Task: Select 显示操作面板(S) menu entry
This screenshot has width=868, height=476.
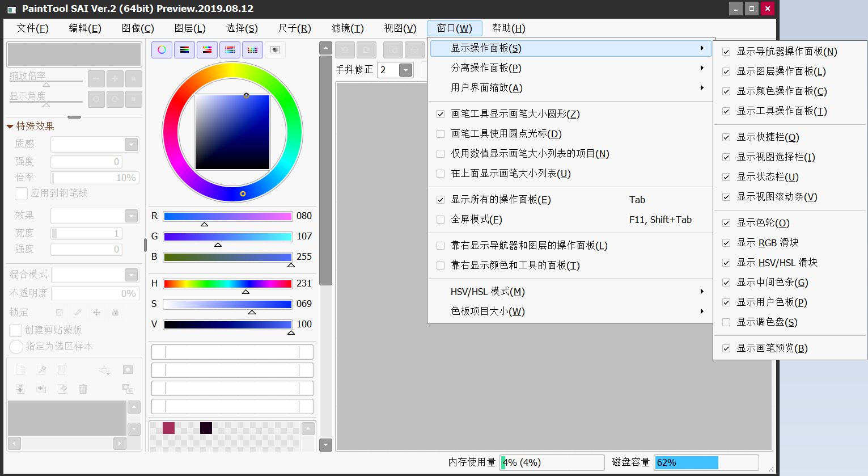Action: click(x=570, y=48)
